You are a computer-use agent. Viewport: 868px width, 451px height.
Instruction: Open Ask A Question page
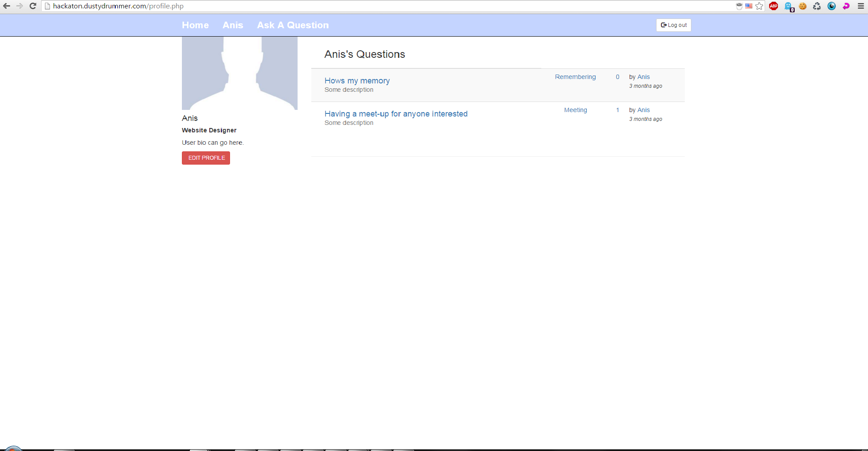point(293,25)
